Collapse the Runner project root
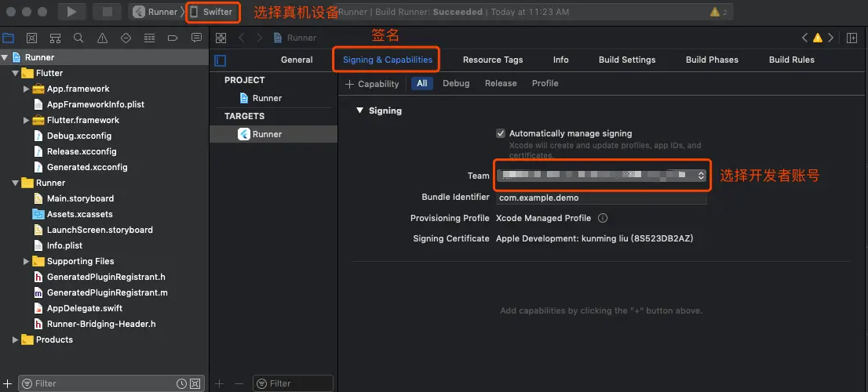Screen dimensions: 868x392 5,57
